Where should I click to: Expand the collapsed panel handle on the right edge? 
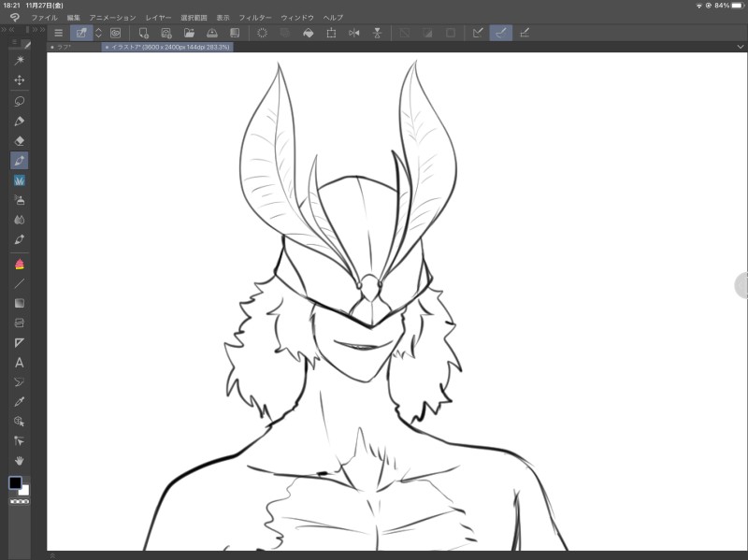pos(742,286)
